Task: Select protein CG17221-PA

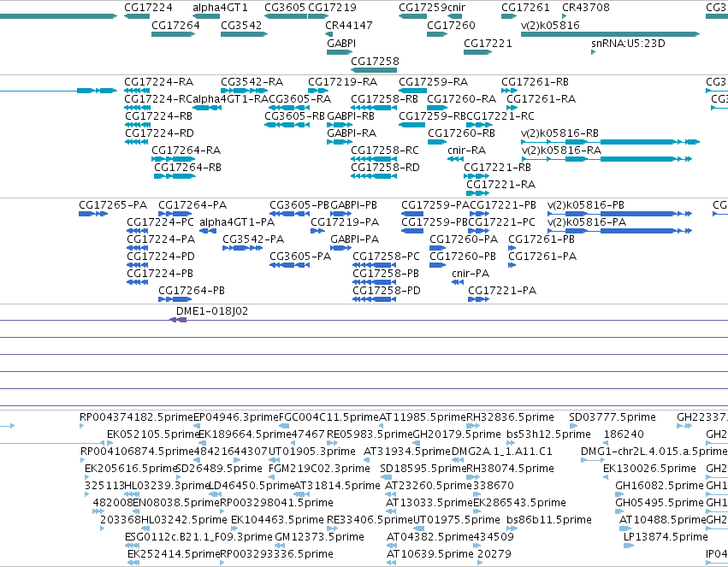Action: (x=479, y=299)
